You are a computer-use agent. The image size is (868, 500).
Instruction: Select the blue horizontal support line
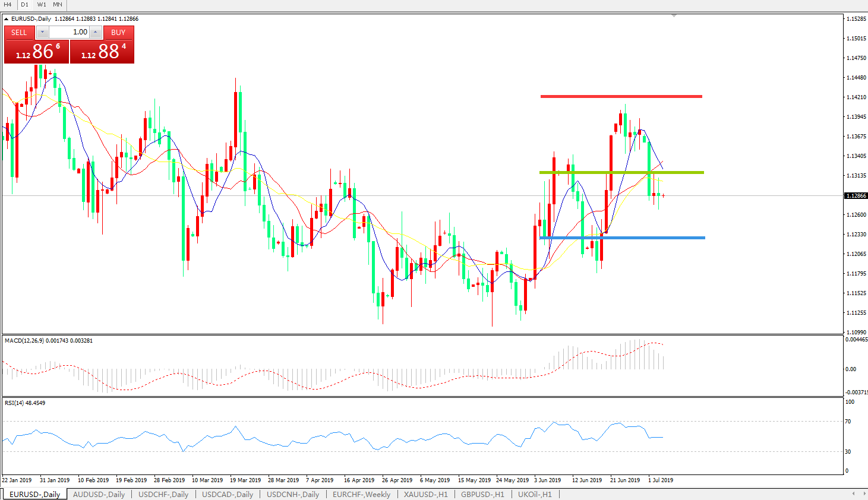tap(621, 238)
